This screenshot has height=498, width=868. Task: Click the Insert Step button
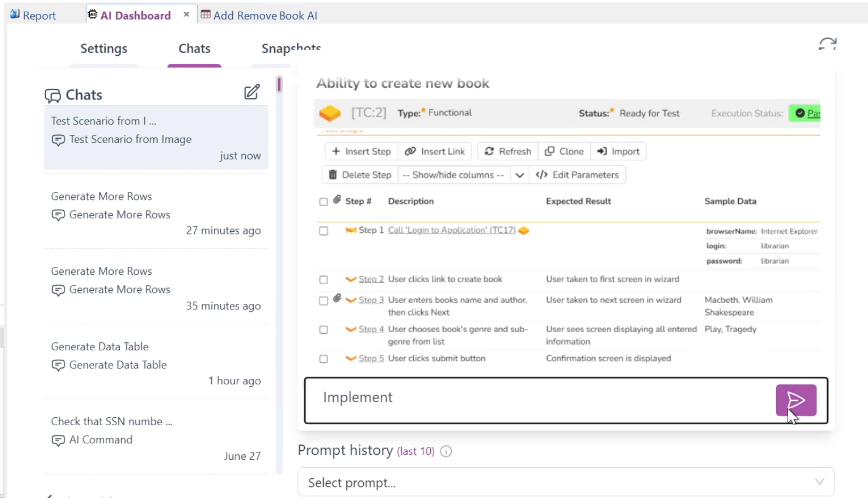pyautogui.click(x=361, y=151)
